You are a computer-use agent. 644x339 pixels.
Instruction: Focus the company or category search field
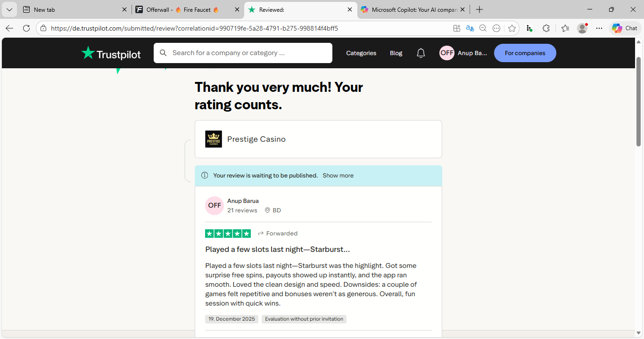coord(243,53)
